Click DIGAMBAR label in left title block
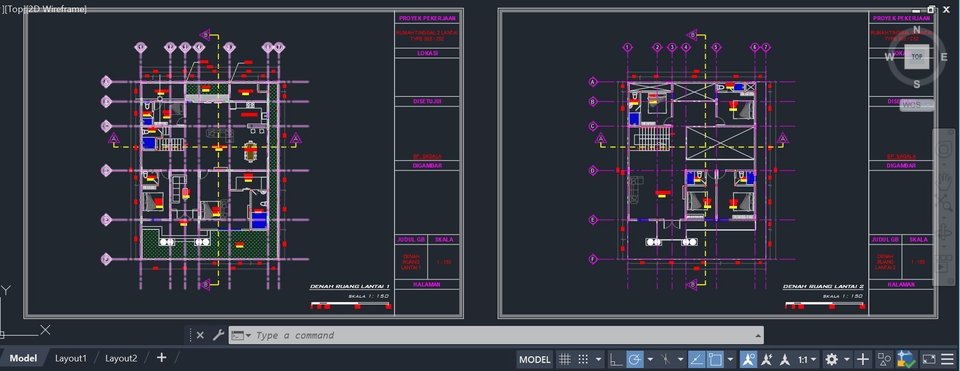960x371 pixels. point(427,165)
